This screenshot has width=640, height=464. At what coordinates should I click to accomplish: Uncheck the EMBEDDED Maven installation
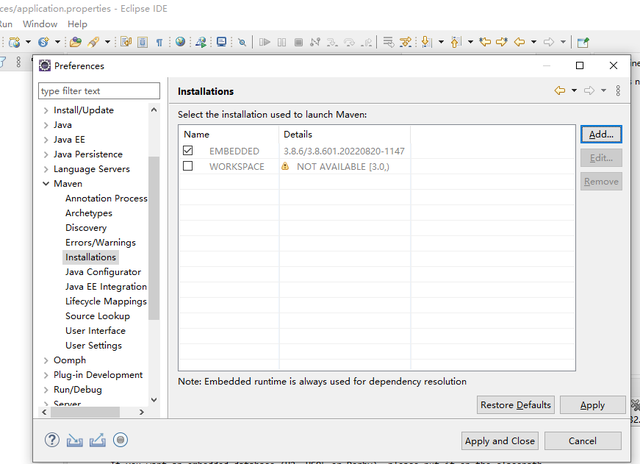tap(188, 151)
